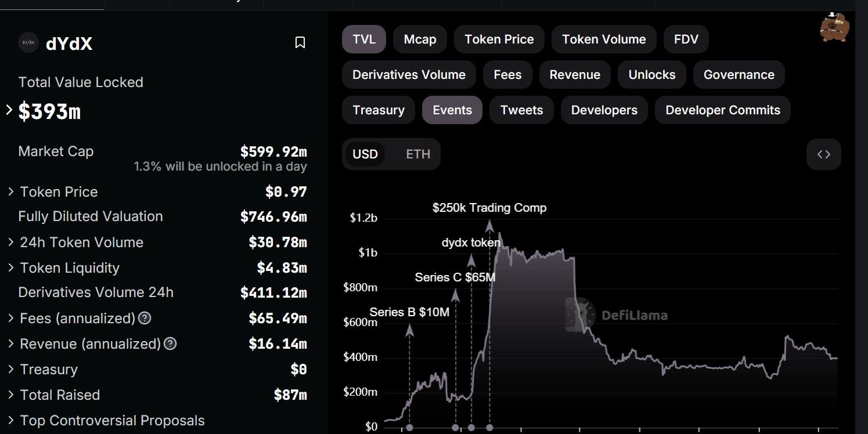This screenshot has height=434, width=868.
Task: Click the Series B $10M event marker dot
Action: [x=410, y=428]
